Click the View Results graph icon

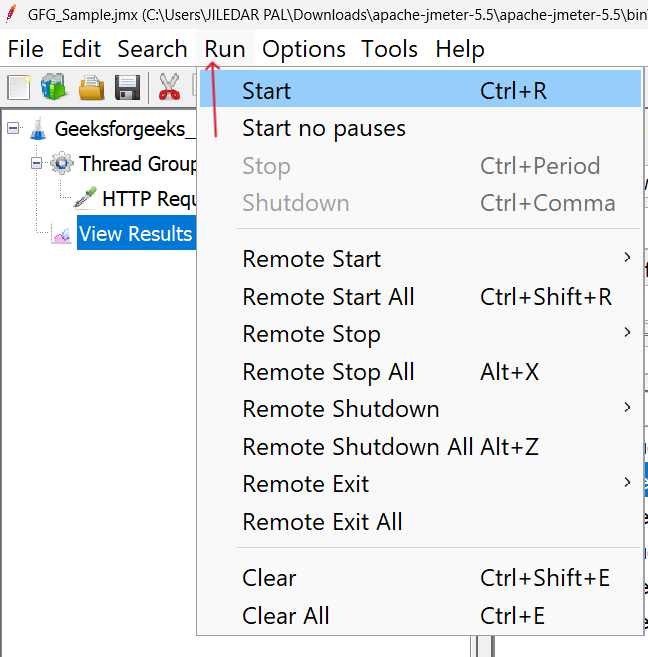pos(63,234)
